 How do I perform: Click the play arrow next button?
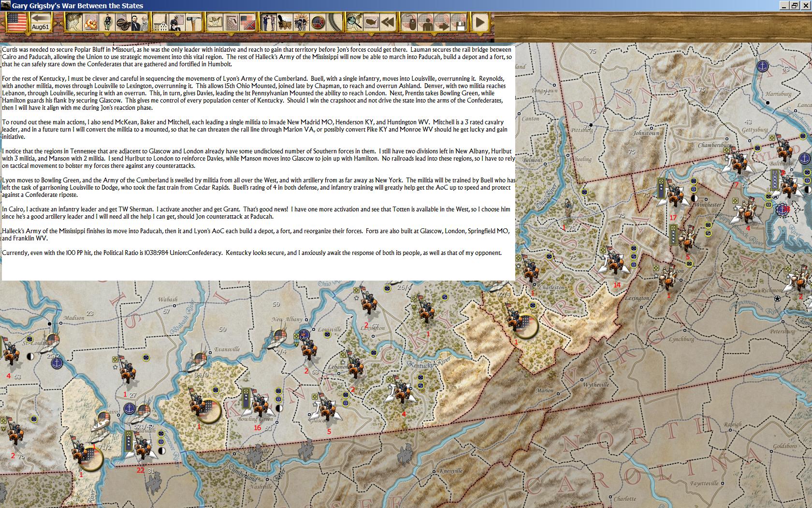tap(480, 22)
